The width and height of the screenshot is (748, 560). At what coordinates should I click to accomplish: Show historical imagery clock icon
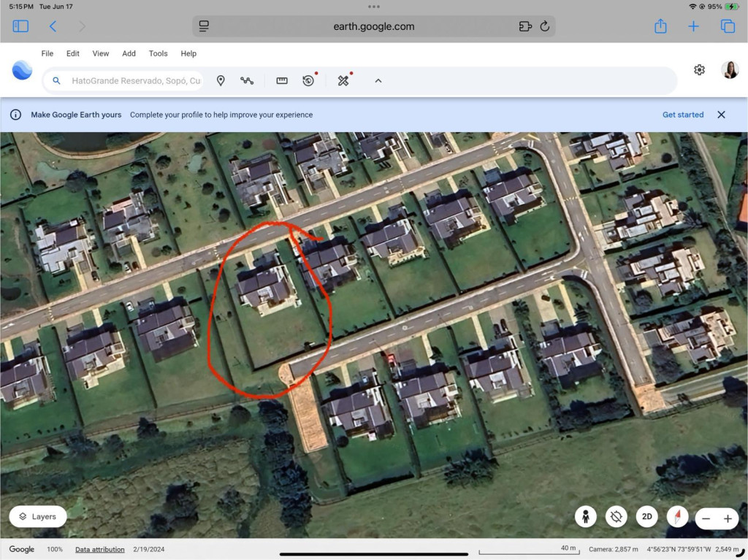pos(308,80)
